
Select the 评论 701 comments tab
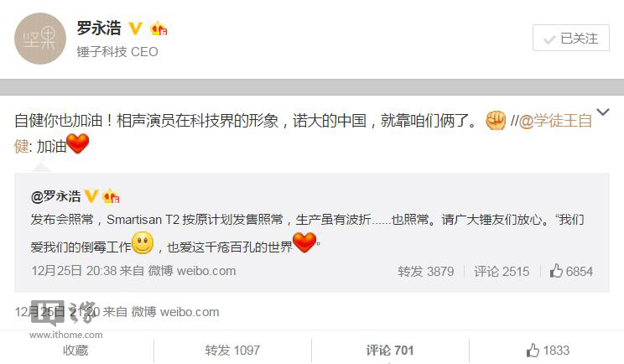point(390,351)
